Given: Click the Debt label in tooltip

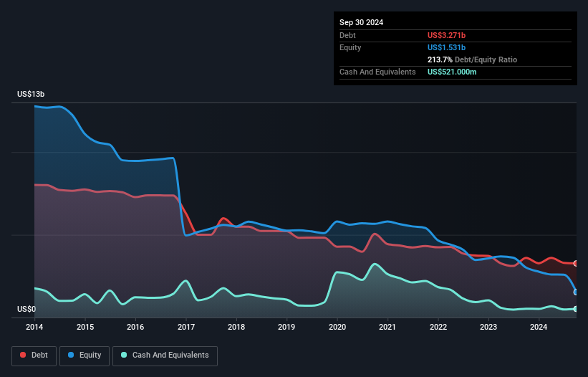Looking at the screenshot, I should tap(347, 35).
